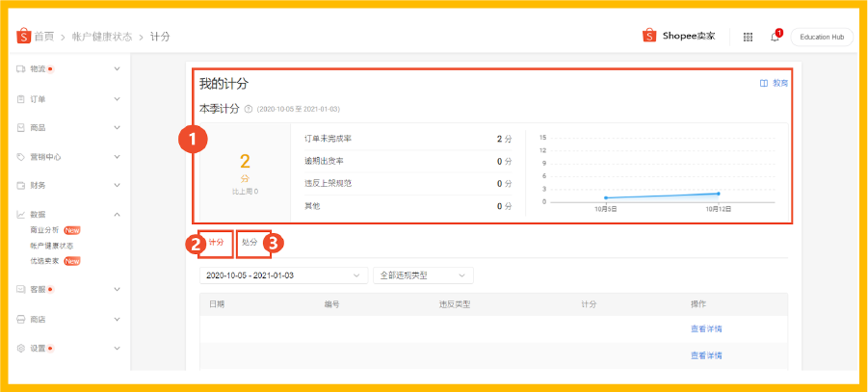Expand the 客服 section chevron
The height and width of the screenshot is (392, 868).
[117, 289]
